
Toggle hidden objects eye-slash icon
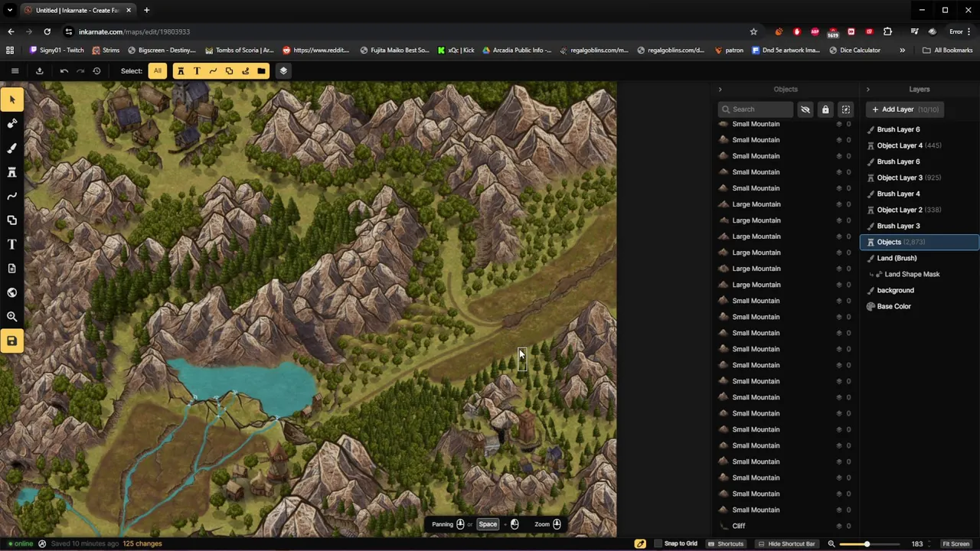pyautogui.click(x=805, y=109)
